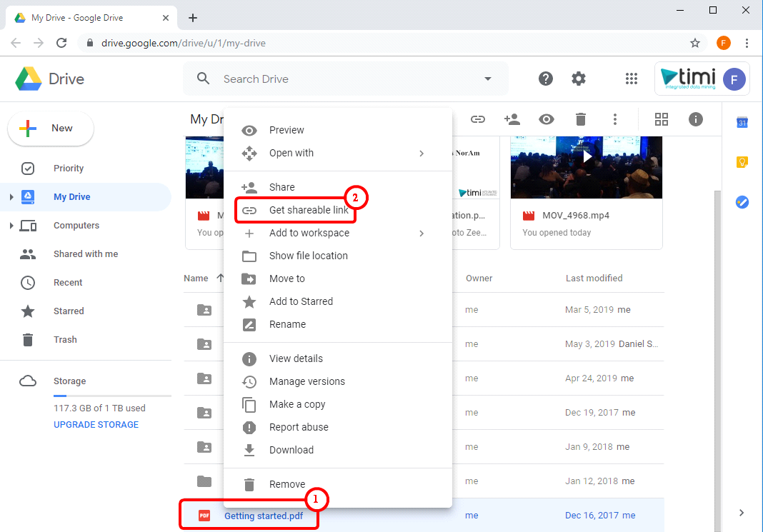Open the Google apps grid icon
Viewport: 763px width, 532px height.
pos(631,79)
